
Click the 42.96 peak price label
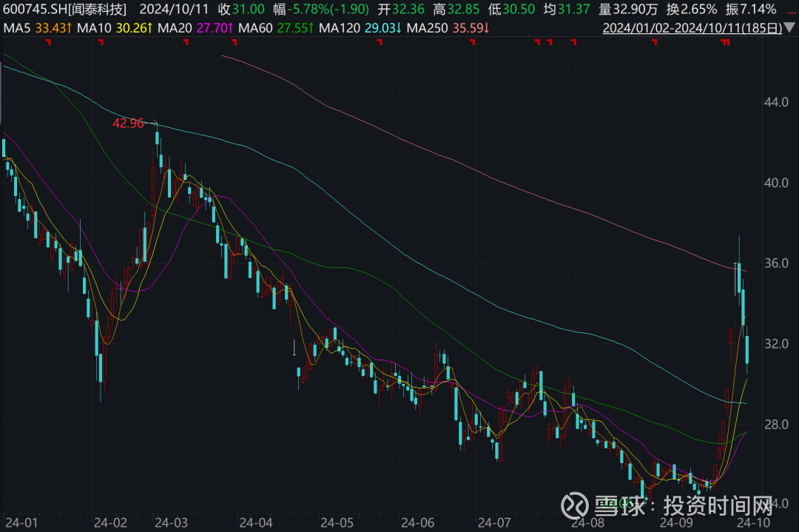[127, 123]
